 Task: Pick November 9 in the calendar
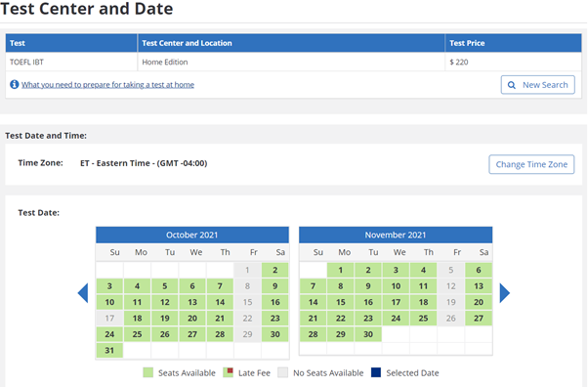[x=368, y=286]
